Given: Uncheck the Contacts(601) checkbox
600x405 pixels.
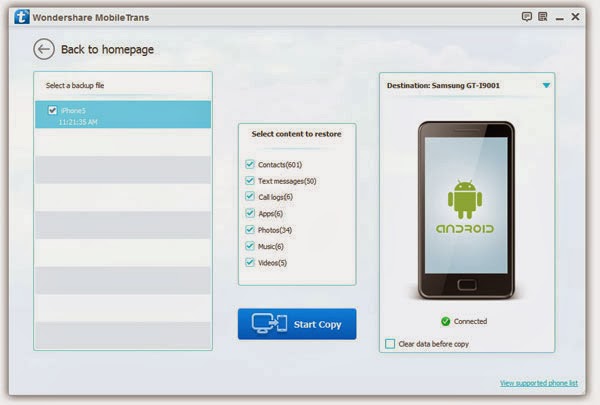Looking at the screenshot, I should 250,164.
